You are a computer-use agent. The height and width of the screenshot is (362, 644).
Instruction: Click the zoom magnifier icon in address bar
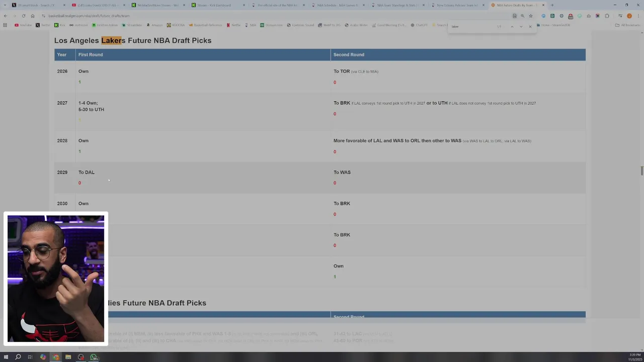(522, 16)
